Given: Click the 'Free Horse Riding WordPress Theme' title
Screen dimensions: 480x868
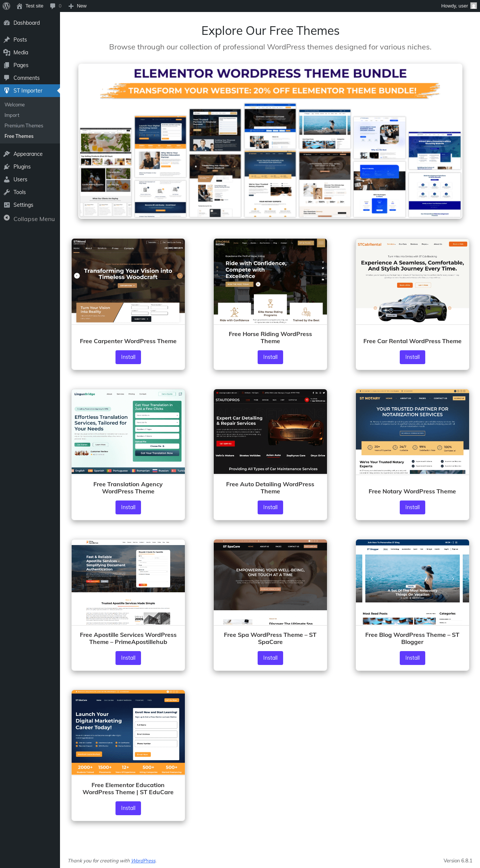Looking at the screenshot, I should tap(270, 338).
